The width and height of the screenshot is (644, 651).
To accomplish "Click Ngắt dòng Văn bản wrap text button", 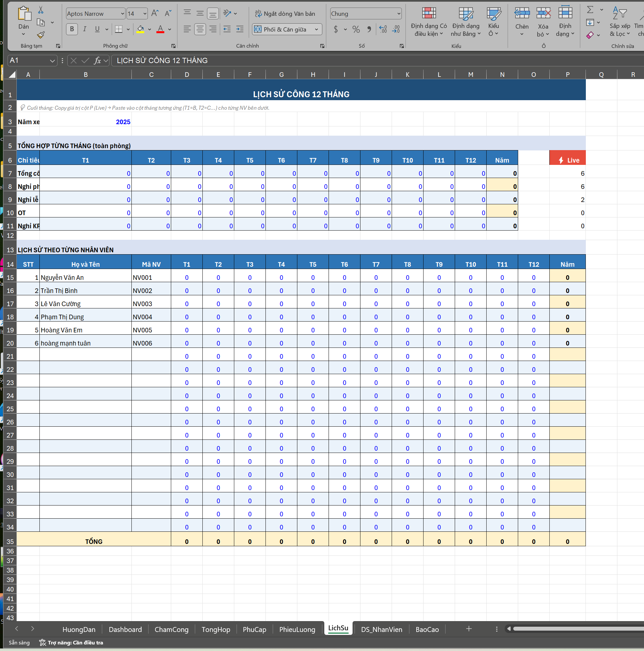I will (x=285, y=13).
